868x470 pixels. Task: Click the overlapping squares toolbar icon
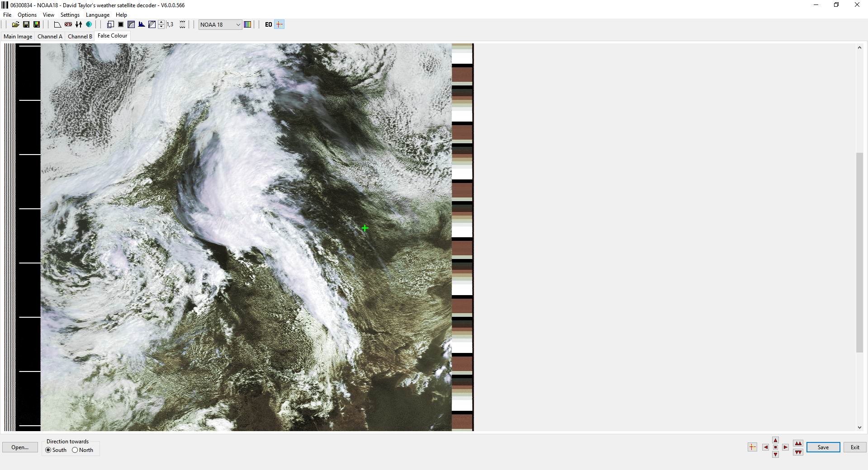[x=110, y=24]
